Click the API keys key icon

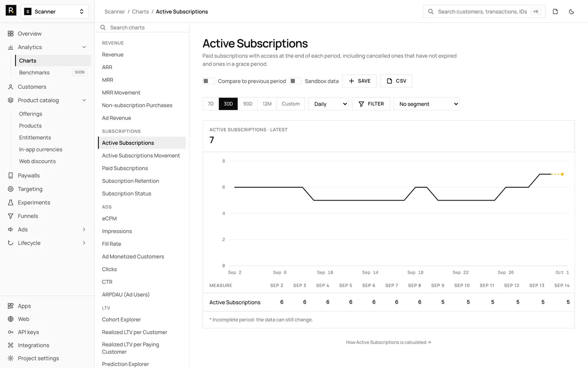click(x=11, y=332)
